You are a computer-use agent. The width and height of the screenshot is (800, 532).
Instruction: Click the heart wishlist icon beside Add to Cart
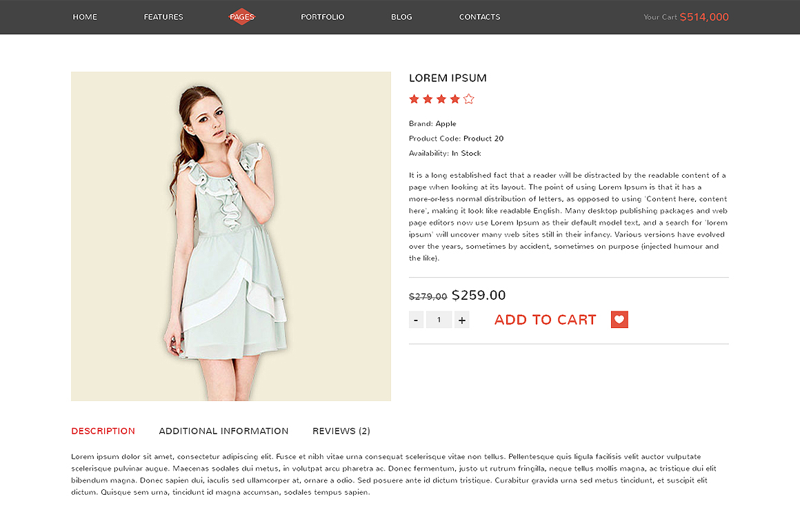[619, 319]
